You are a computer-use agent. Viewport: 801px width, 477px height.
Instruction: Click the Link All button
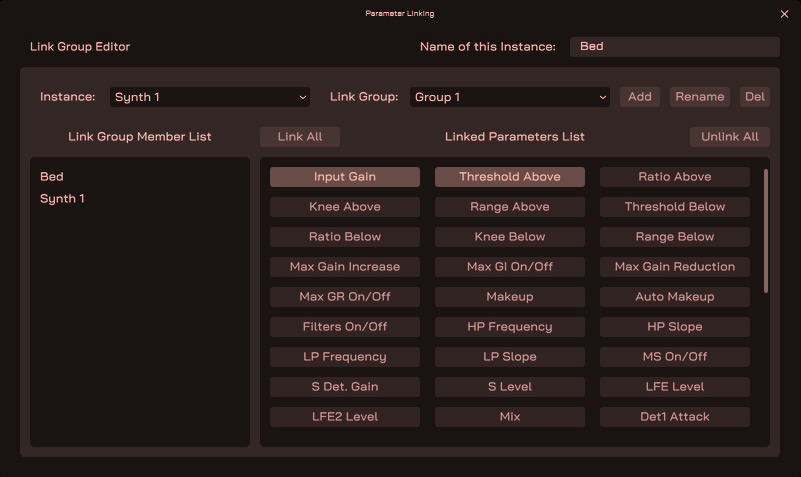pos(300,137)
